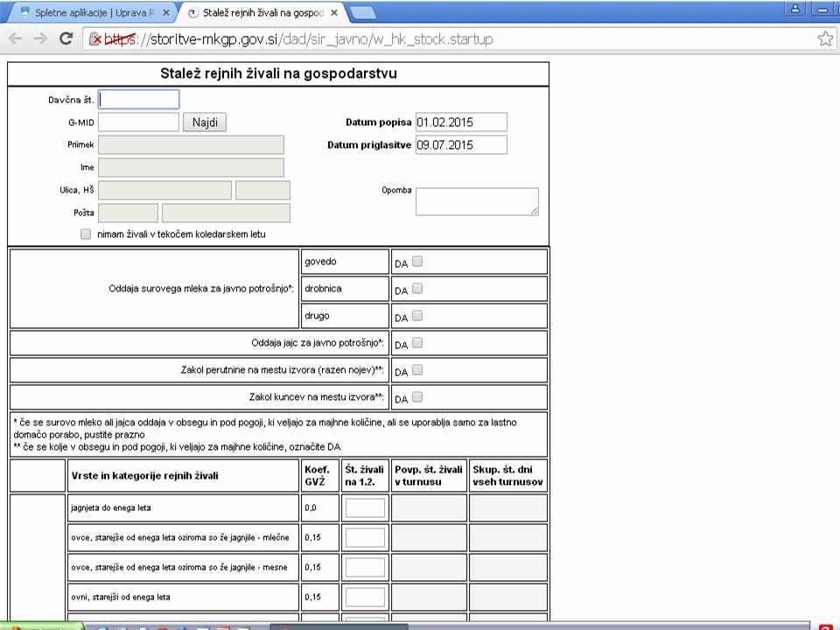
Task: Select the Stalež rejnih živali na gospod tab
Action: (x=263, y=12)
